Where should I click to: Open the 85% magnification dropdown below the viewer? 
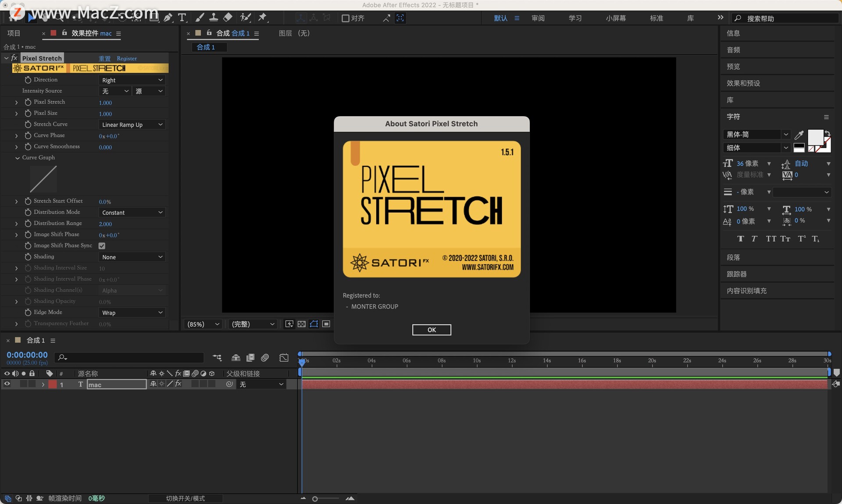pos(202,324)
